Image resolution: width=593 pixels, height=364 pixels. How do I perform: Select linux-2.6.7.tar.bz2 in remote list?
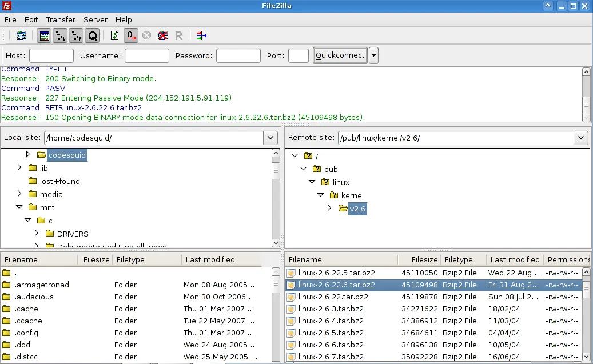(433, 357)
